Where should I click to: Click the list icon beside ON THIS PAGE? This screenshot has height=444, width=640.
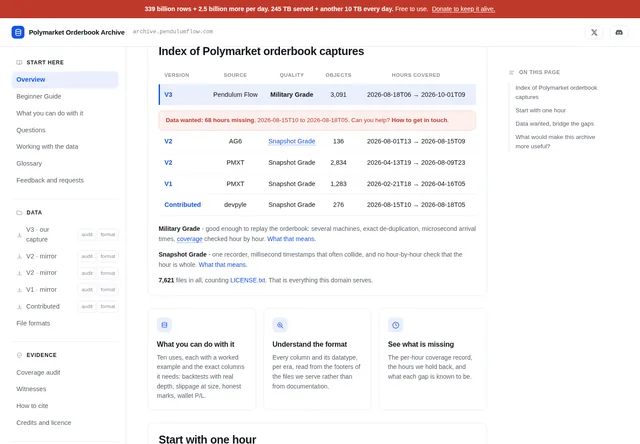[511, 72]
